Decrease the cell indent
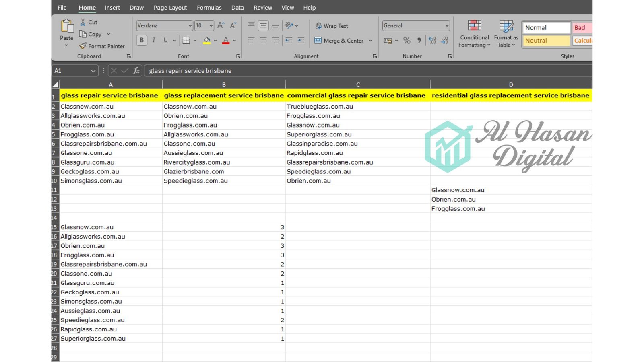 click(289, 40)
